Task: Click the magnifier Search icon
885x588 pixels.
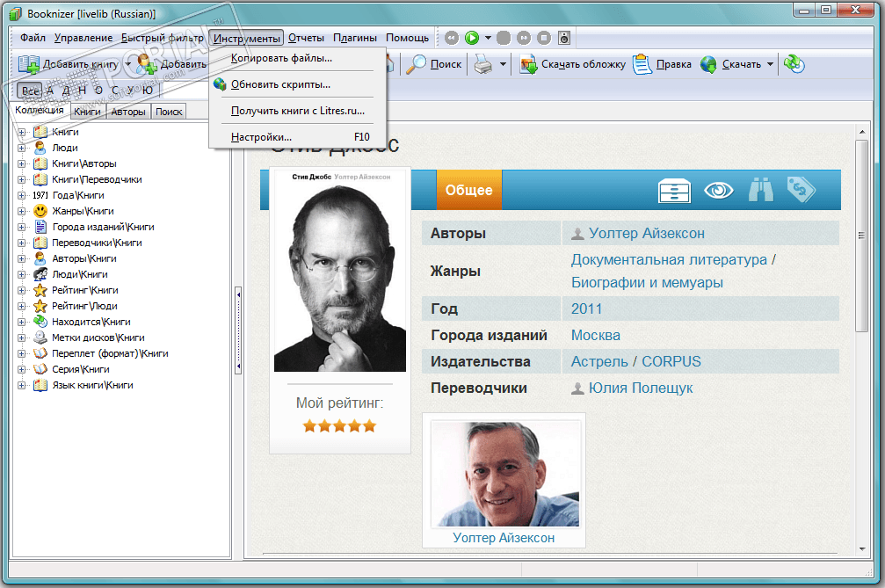Action: (416, 64)
